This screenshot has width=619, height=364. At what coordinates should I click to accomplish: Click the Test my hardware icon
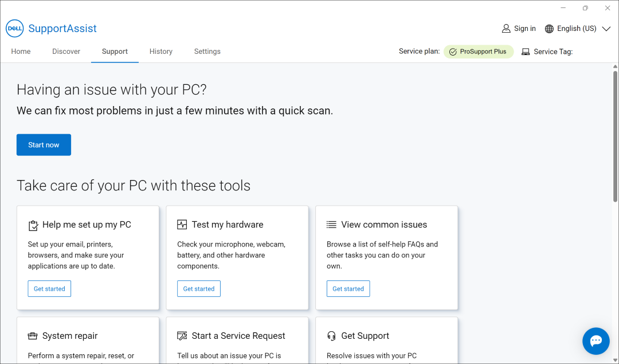point(183,224)
